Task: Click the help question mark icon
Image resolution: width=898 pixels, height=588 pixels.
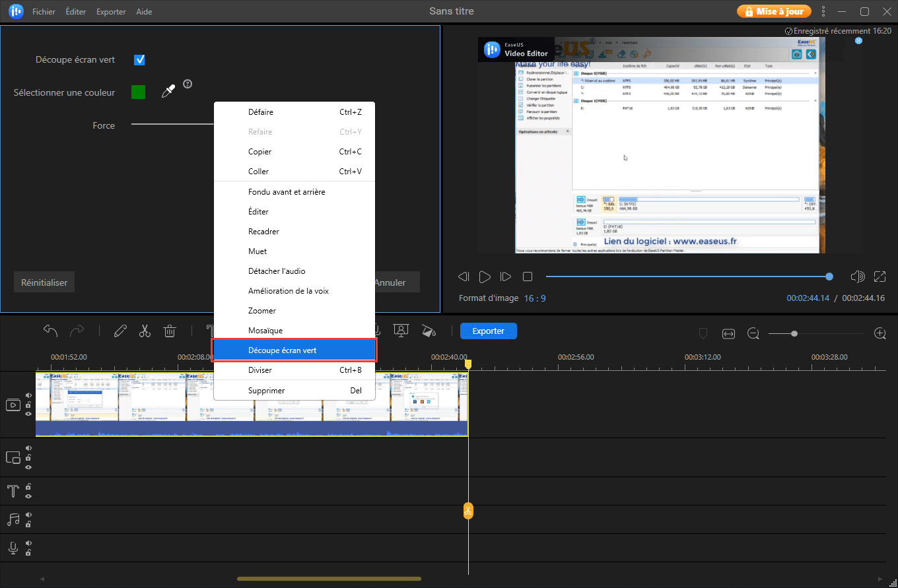Action: tap(188, 84)
